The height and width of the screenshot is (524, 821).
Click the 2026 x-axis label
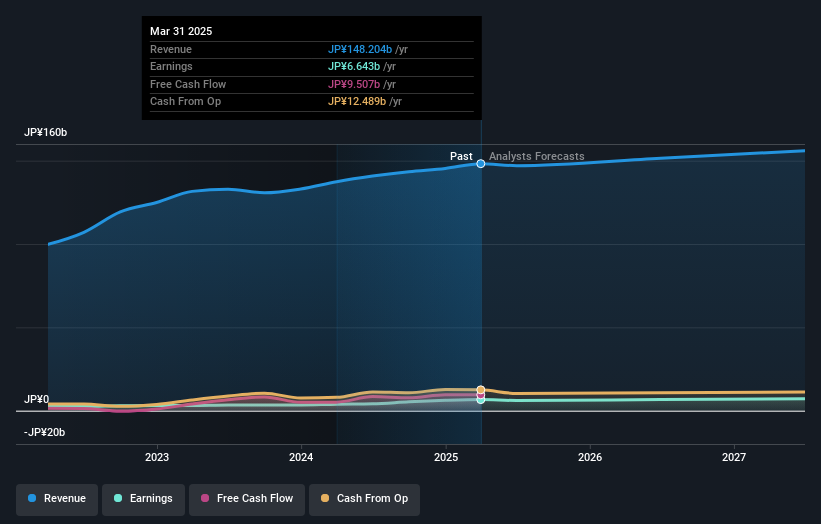coord(590,458)
